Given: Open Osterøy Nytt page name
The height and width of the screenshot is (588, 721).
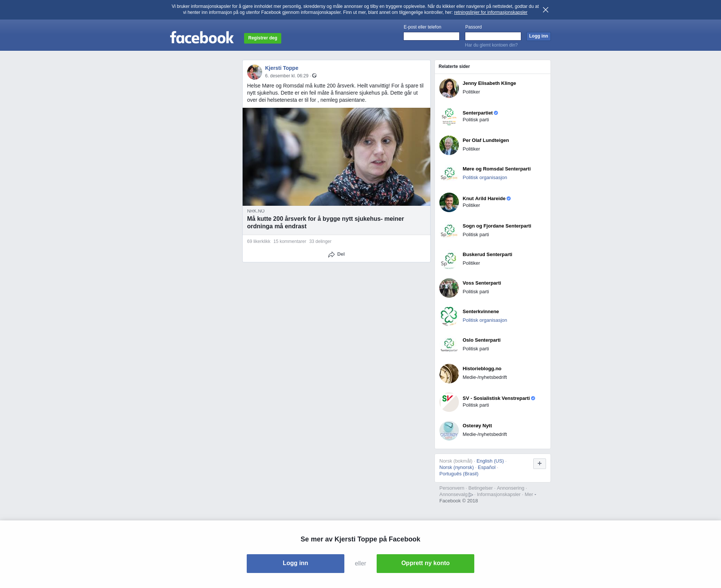Looking at the screenshot, I should 477,426.
